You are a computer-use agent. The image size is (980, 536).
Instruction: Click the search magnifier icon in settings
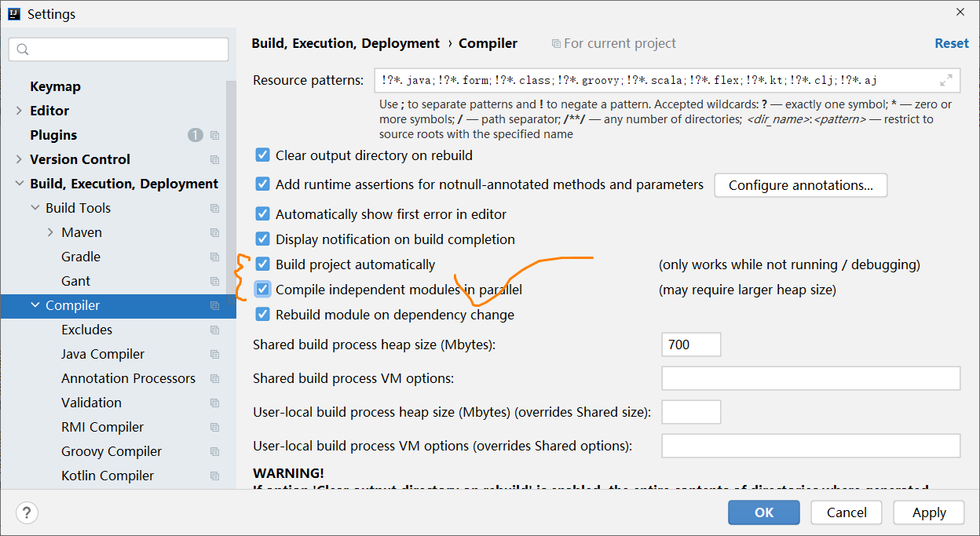[x=23, y=49]
